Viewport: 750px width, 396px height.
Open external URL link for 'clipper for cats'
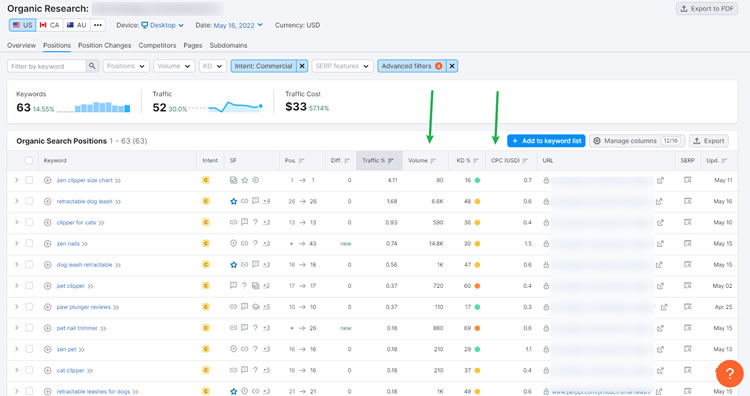(660, 222)
